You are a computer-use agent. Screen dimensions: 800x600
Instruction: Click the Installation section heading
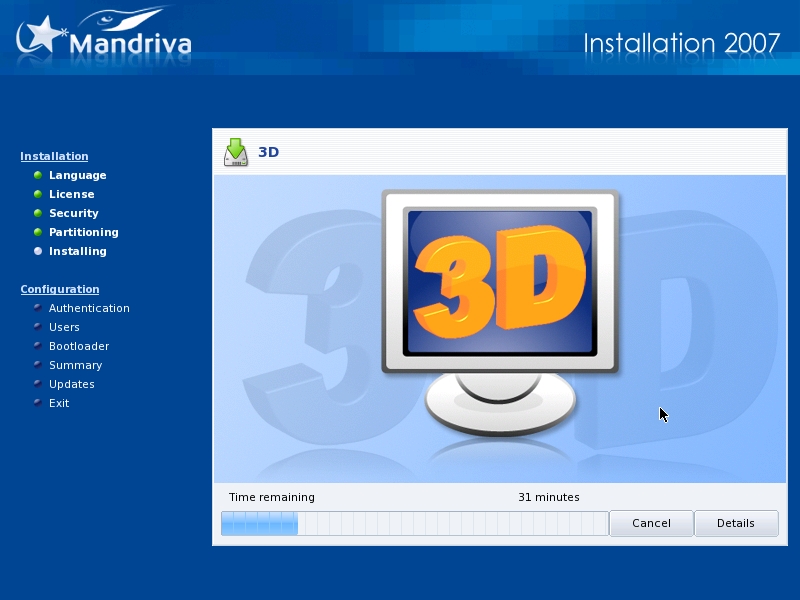[x=54, y=156]
